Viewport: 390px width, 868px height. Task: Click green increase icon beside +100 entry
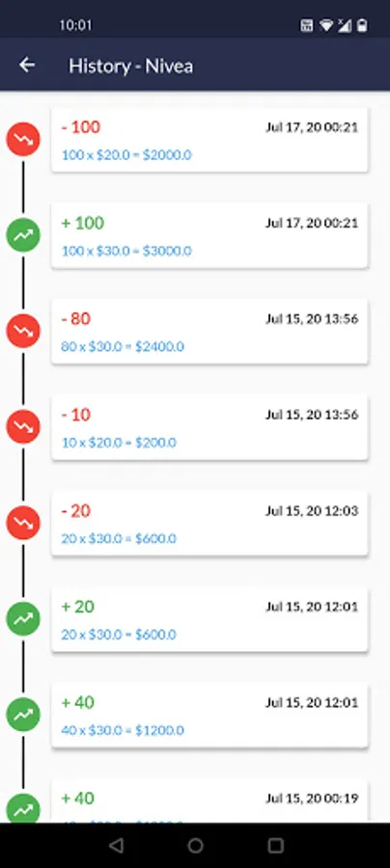pyautogui.click(x=23, y=235)
